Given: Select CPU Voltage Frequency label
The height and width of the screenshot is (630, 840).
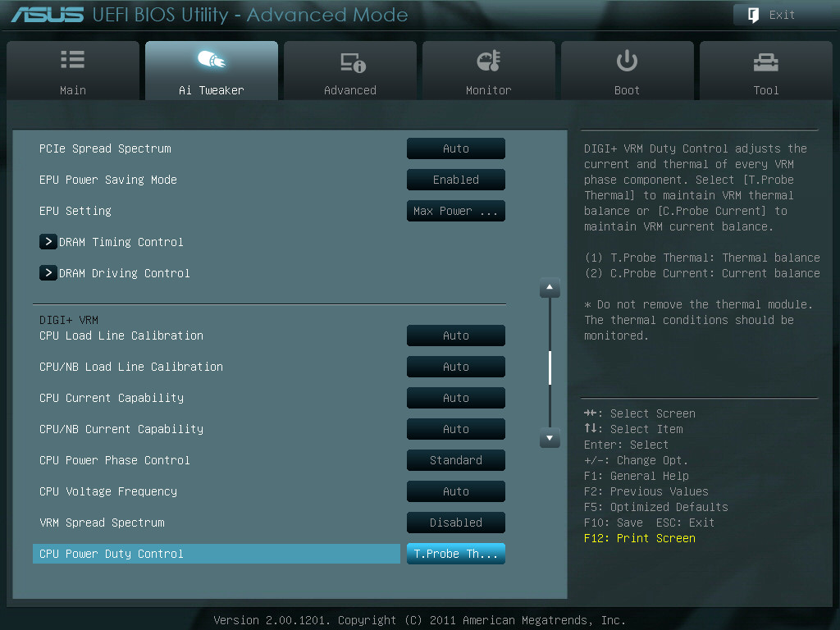Looking at the screenshot, I should 108,491.
